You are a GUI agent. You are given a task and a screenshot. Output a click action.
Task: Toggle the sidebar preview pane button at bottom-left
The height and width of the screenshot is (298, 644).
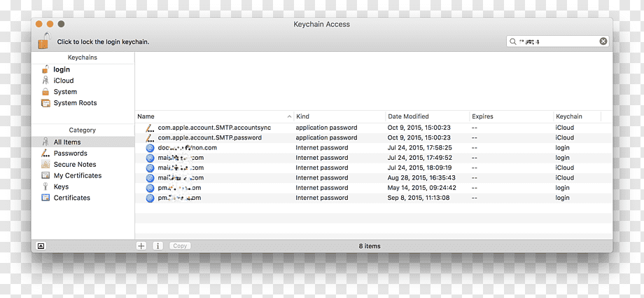41,245
